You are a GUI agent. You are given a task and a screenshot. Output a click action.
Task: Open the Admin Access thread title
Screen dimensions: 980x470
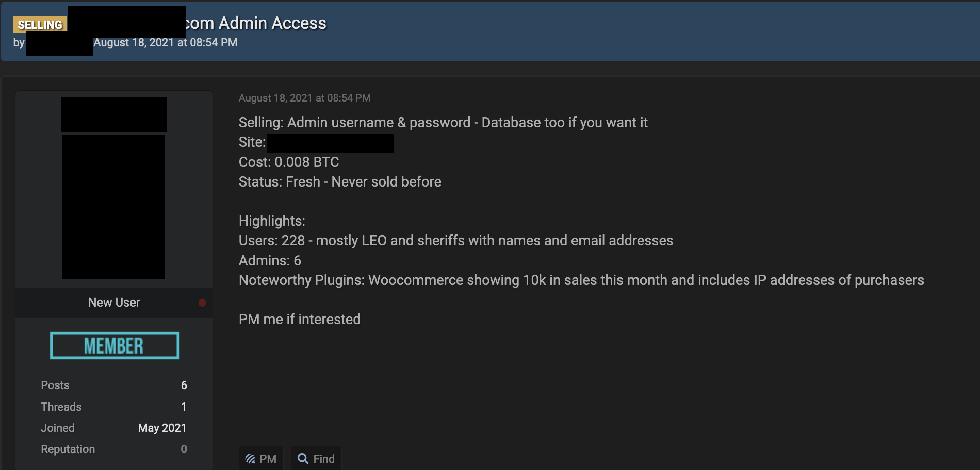tap(255, 23)
